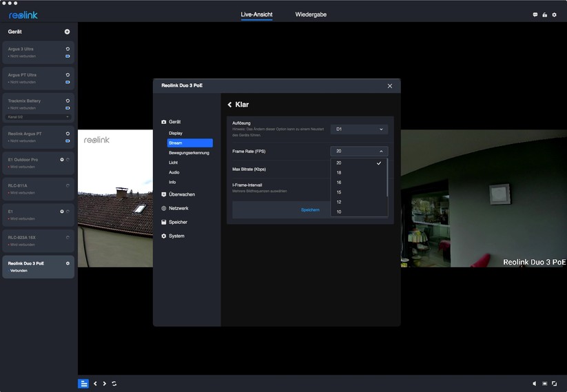Click the Speichern button
Screen dimensions: 567x392
coord(310,209)
